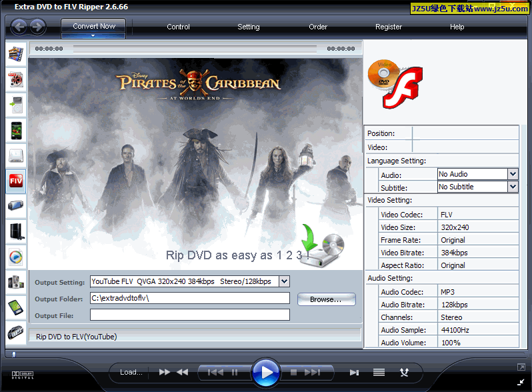Click the expand window arrow icon
532x392 pixels.
click(521, 367)
